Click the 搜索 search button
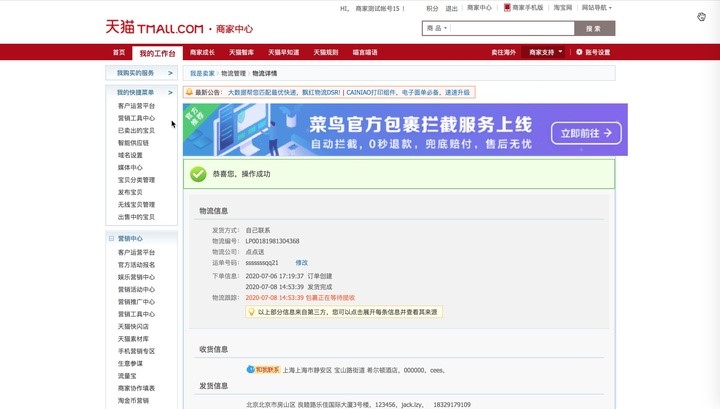This screenshot has height=409, width=720. (x=594, y=28)
